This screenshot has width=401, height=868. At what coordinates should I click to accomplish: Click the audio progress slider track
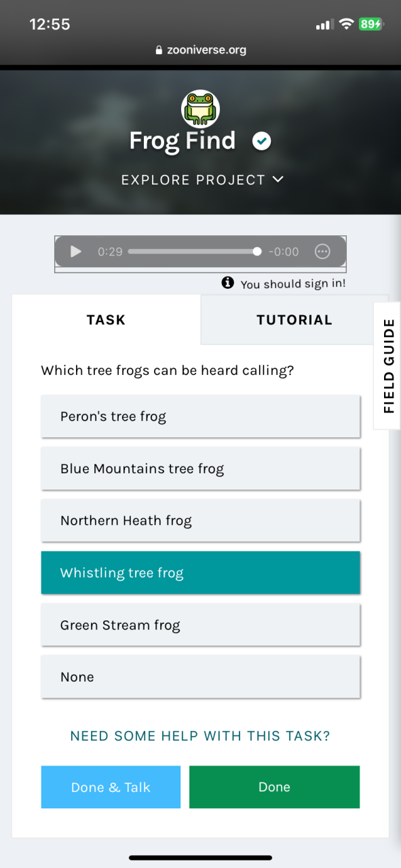coord(194,252)
